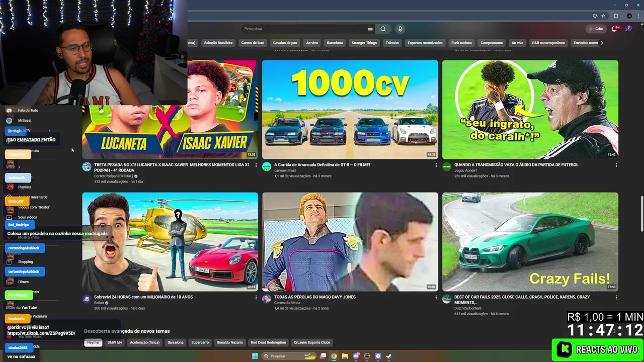
Task: Select the Neymar topic chip
Action: (93, 342)
